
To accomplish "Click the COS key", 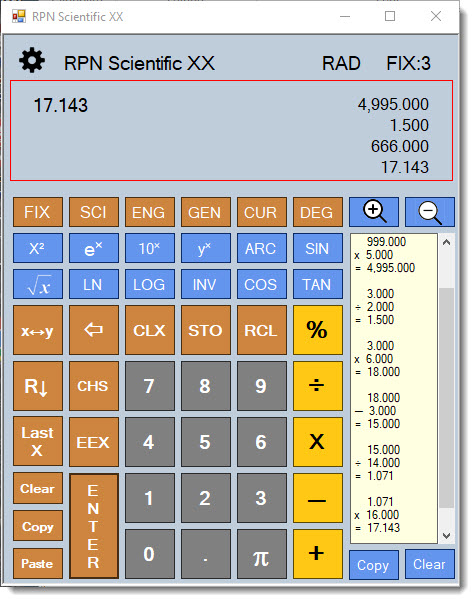I will pyautogui.click(x=261, y=284).
